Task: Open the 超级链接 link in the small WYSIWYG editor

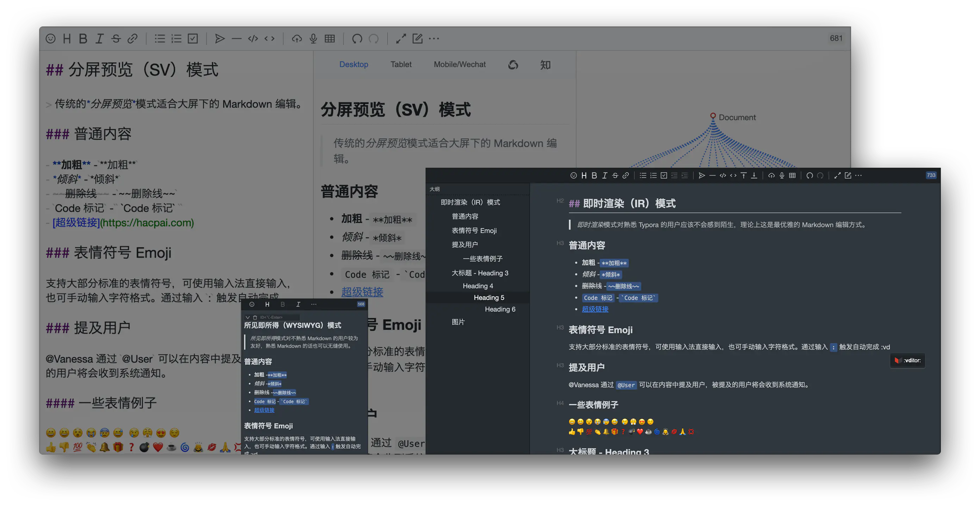Action: point(264,410)
